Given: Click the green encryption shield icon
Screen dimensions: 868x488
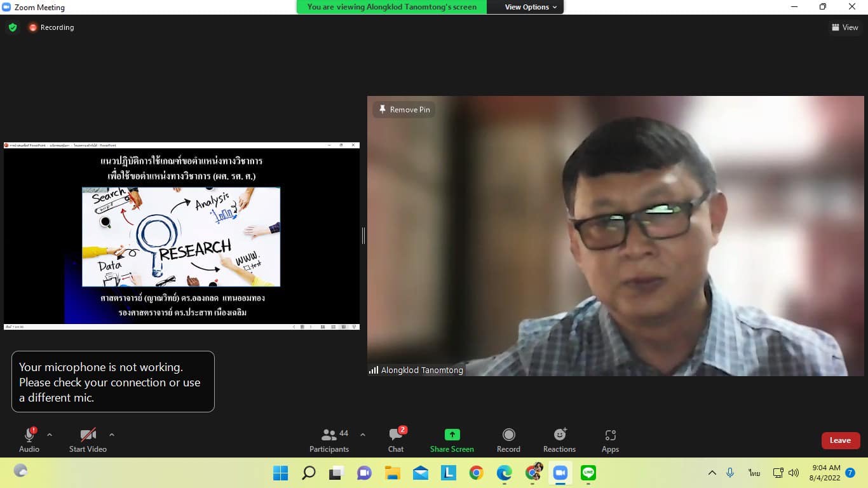Looking at the screenshot, I should (x=12, y=27).
